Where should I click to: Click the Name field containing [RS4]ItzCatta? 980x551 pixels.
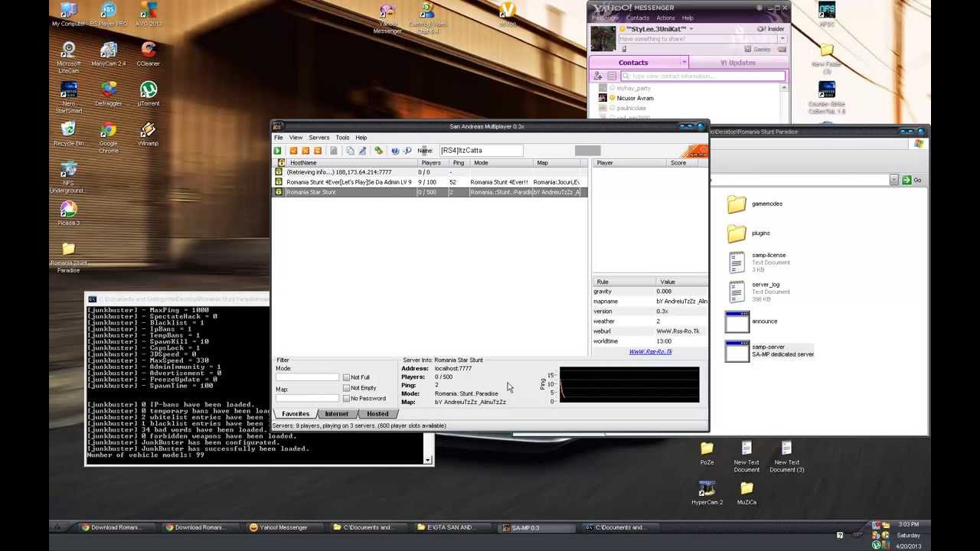point(481,151)
